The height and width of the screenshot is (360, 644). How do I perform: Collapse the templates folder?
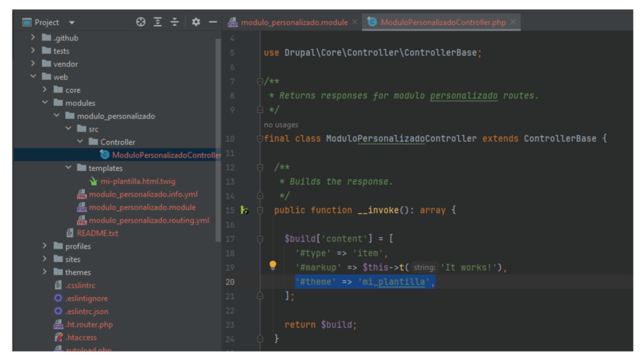68,168
